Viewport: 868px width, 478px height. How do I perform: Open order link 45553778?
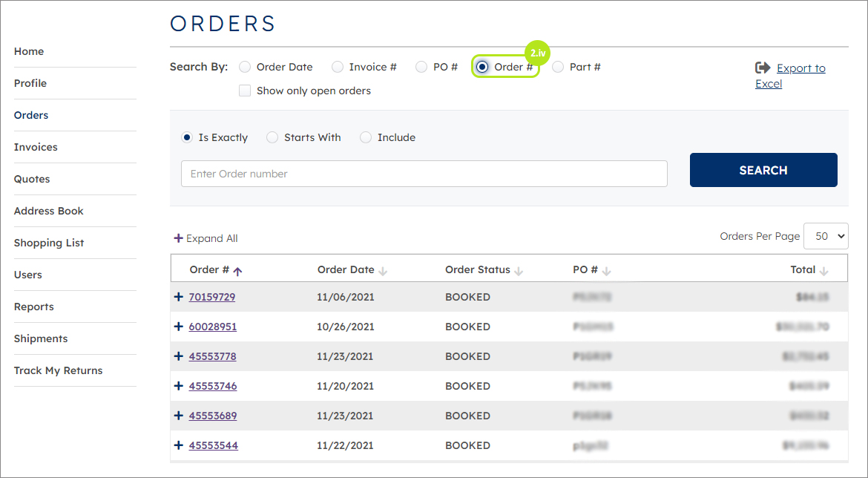point(213,356)
